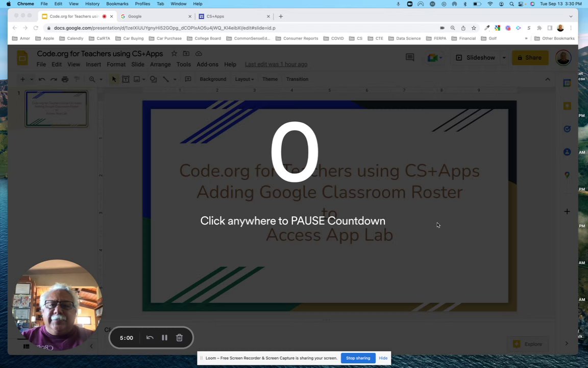Image resolution: width=588 pixels, height=368 pixels.
Task: Expand new slide layout dropdown arrow
Action: click(32, 79)
